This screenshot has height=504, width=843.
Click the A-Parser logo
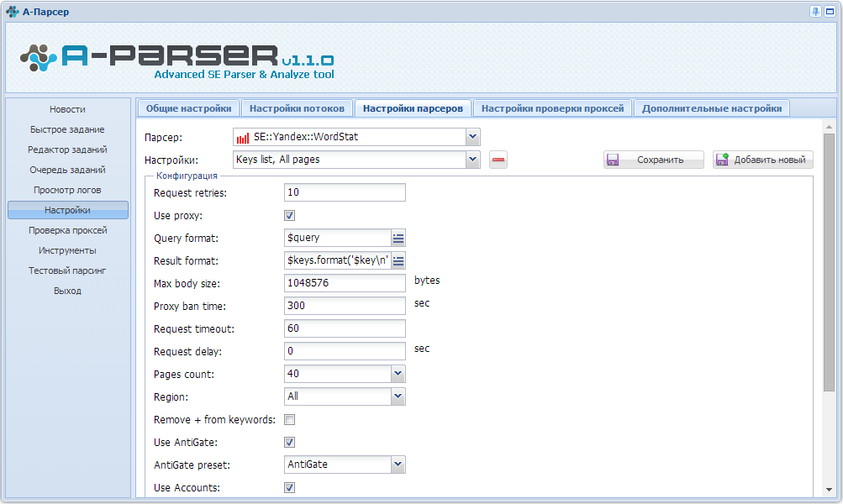coord(177,61)
